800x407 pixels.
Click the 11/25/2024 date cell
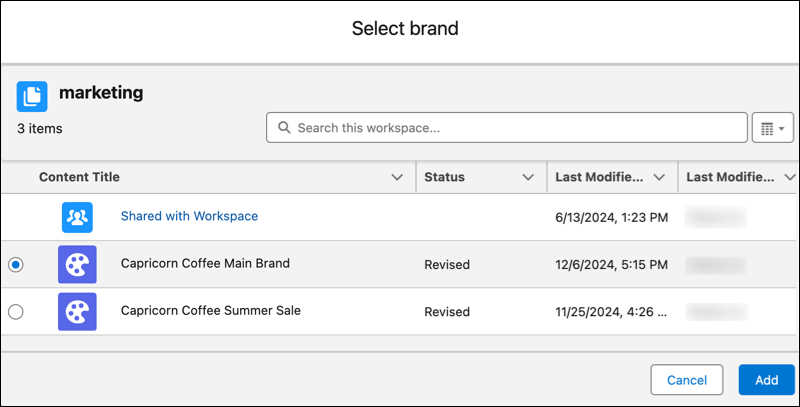tap(611, 312)
